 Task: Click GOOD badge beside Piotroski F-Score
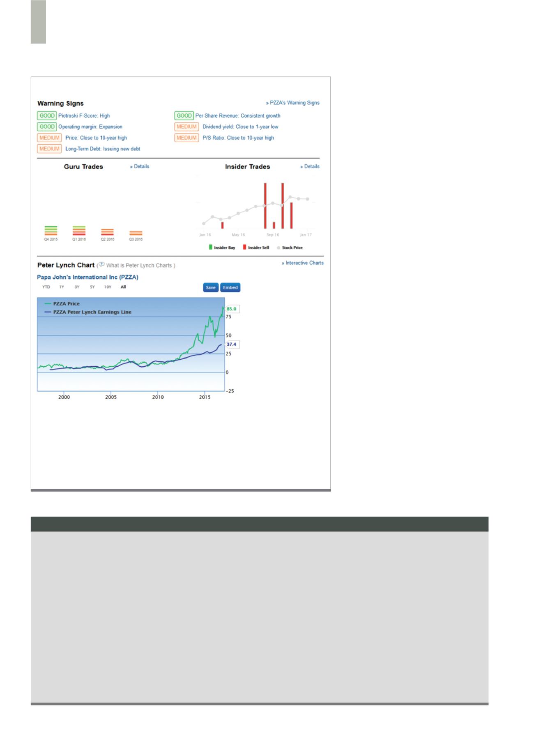[x=47, y=116]
